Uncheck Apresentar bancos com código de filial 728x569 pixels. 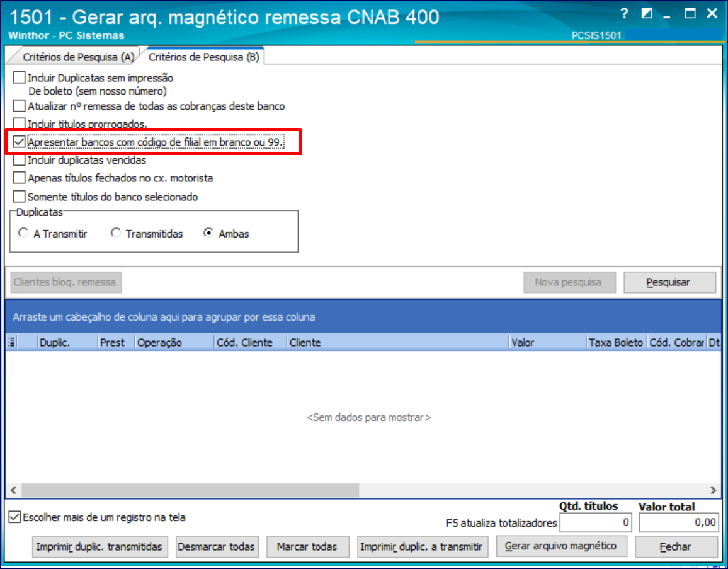(x=19, y=142)
